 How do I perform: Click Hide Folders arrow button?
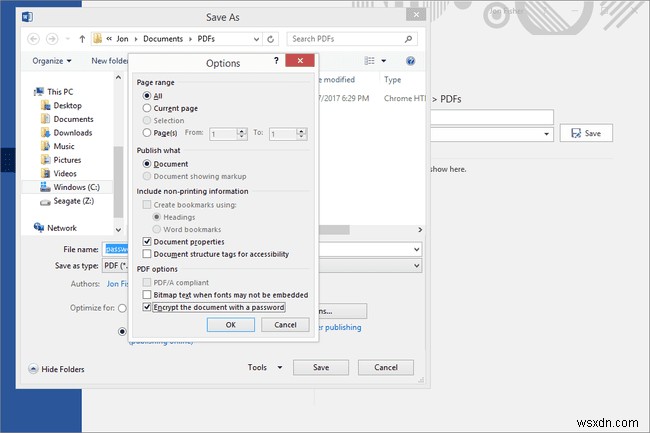click(33, 369)
